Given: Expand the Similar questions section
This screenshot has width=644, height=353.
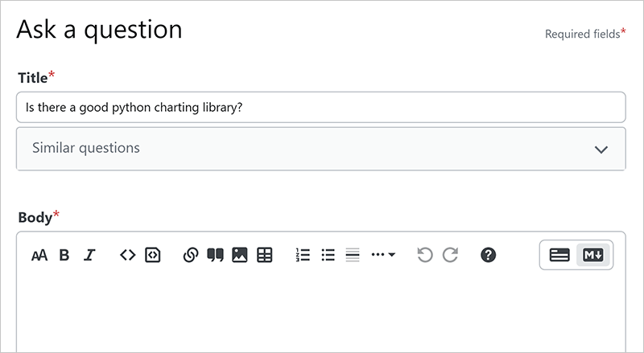Looking at the screenshot, I should click(600, 149).
